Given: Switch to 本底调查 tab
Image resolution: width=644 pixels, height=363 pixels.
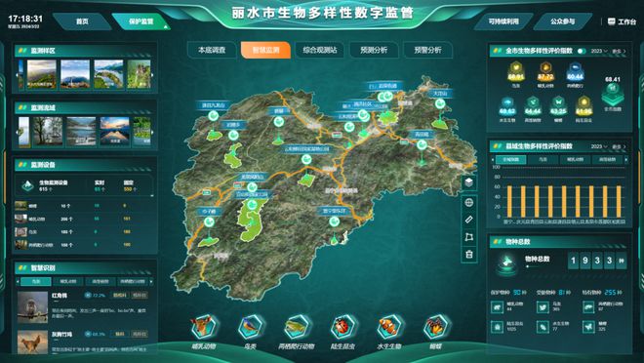Looking at the screenshot, I should 212,50.
